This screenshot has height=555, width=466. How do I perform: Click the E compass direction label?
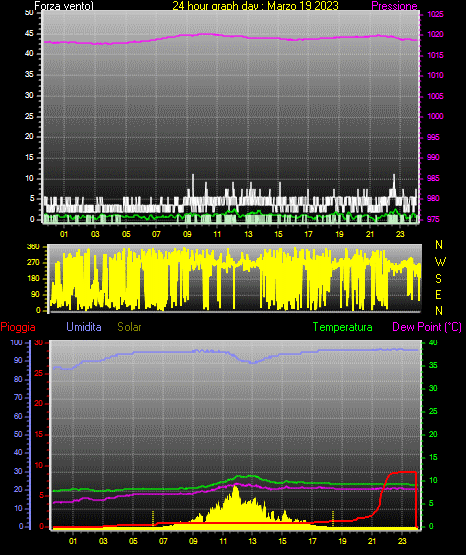438,295
